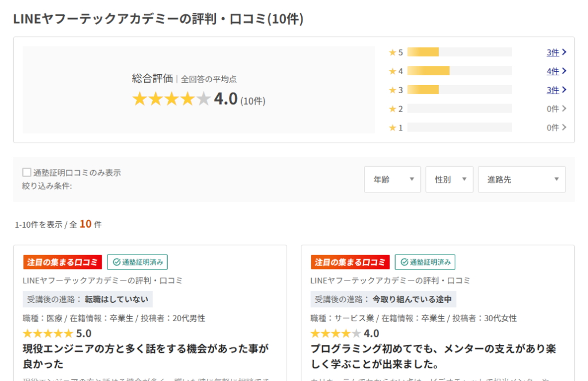Image resolution: width=588 pixels, height=381 pixels.
Task: Click the ★ 4 rating label
Action: pos(396,71)
